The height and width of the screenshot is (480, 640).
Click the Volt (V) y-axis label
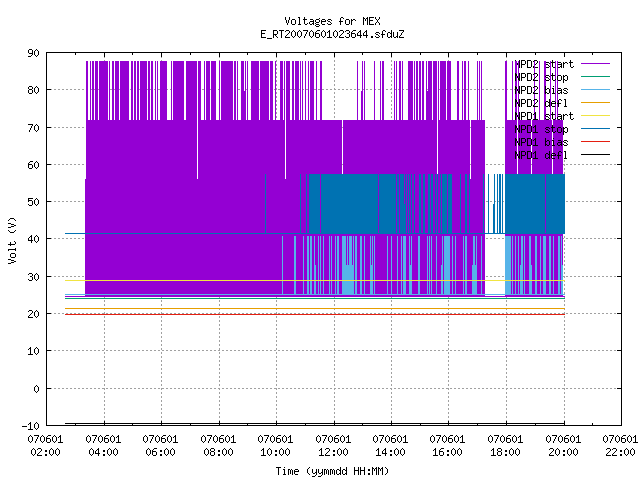(x=12, y=240)
